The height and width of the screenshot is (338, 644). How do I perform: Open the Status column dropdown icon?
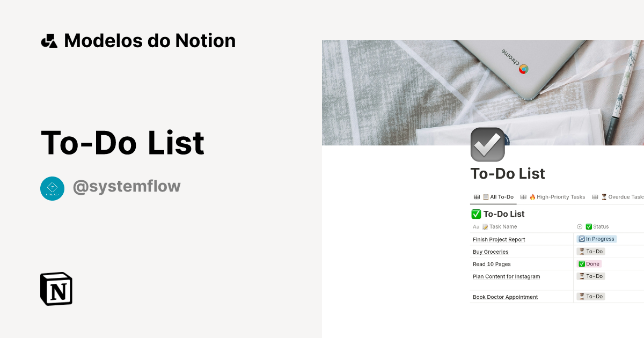(580, 227)
